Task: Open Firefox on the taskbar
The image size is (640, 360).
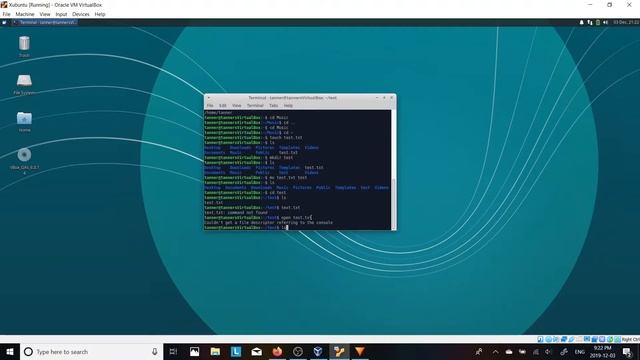Action: pyautogui.click(x=277, y=351)
